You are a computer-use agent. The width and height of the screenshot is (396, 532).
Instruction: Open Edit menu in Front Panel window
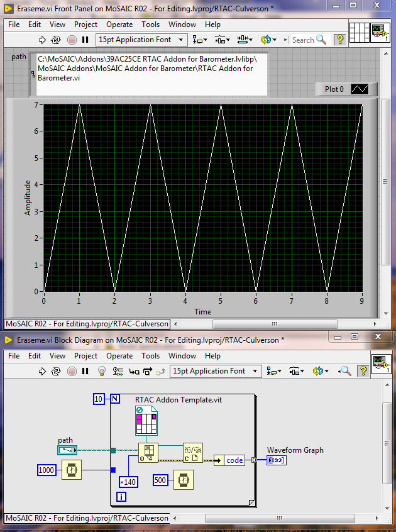pyautogui.click(x=35, y=25)
